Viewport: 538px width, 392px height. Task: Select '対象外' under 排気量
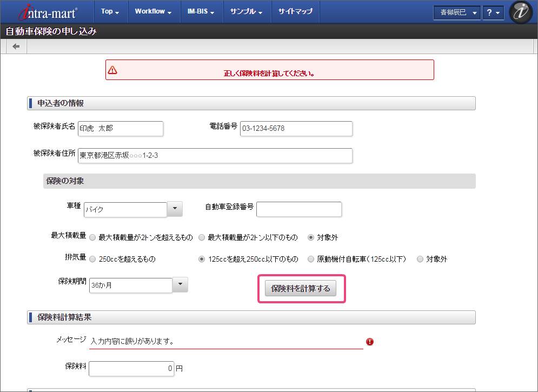point(420,260)
